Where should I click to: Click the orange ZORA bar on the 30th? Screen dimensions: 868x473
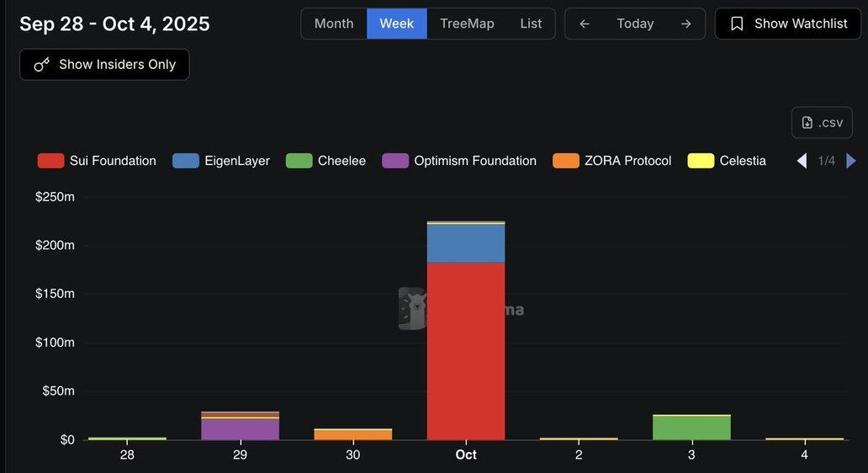pos(352,435)
